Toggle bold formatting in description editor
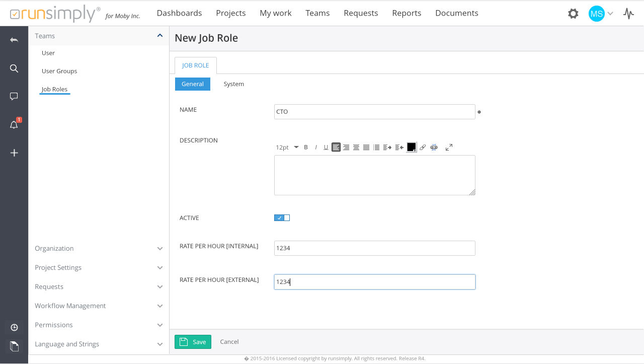 [306, 148]
